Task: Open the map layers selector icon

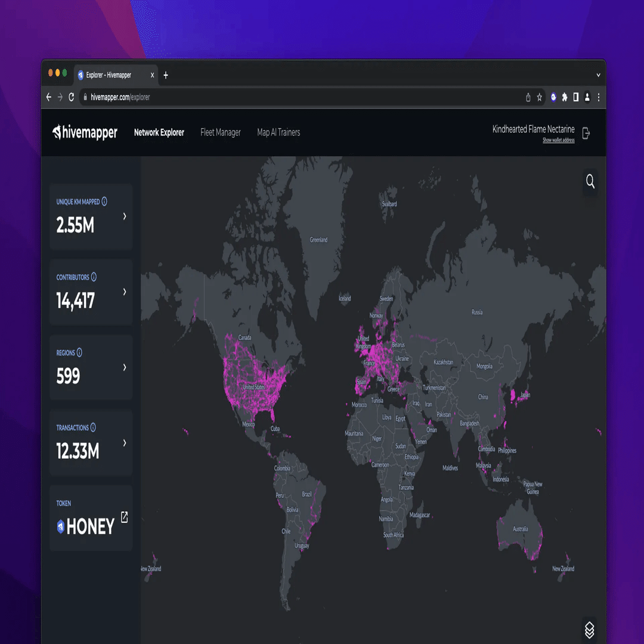Action: click(x=590, y=630)
